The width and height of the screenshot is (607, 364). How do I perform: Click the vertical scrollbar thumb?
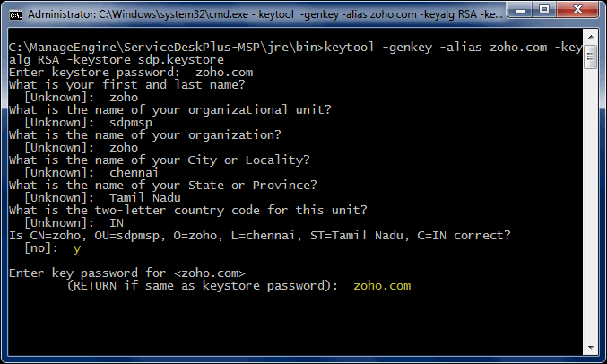tap(591, 59)
